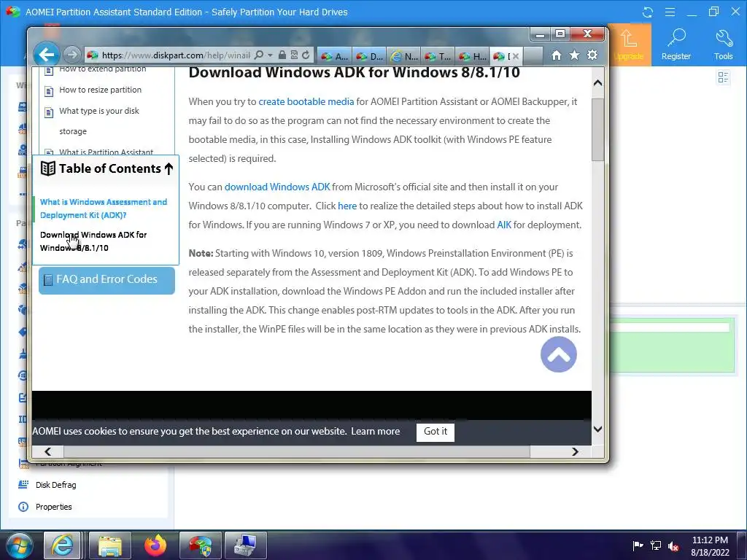Close the current active browser tab
Image resolution: width=747 pixels, height=560 pixels.
coord(516,56)
